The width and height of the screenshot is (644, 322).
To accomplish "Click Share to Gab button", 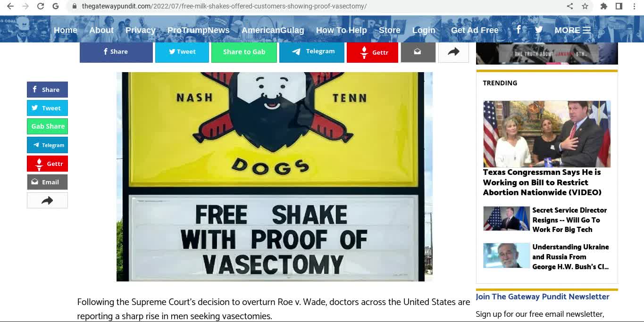I will click(x=244, y=52).
